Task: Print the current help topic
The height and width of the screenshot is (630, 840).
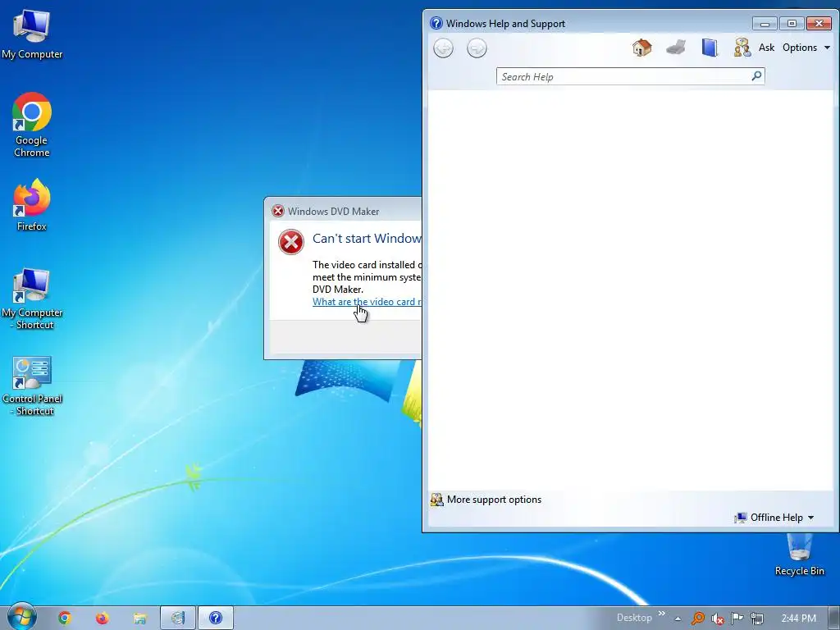Action: tap(676, 48)
